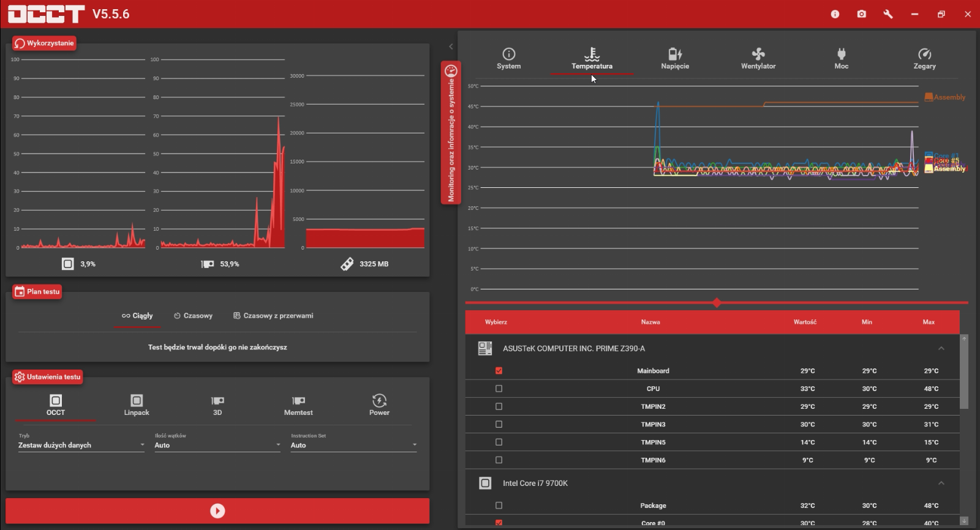Click the monitoring panel gauge icon
The image size is (980, 530).
pos(451,70)
